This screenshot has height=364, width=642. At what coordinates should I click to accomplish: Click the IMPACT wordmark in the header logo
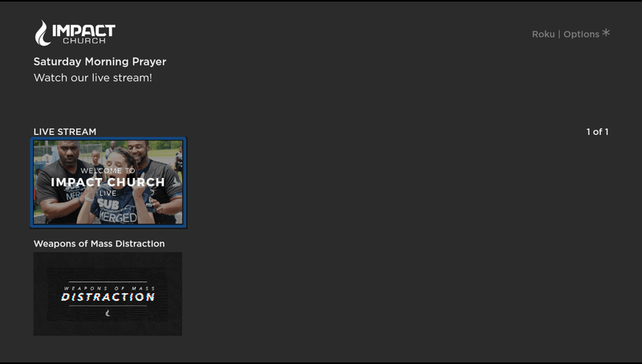click(x=83, y=30)
